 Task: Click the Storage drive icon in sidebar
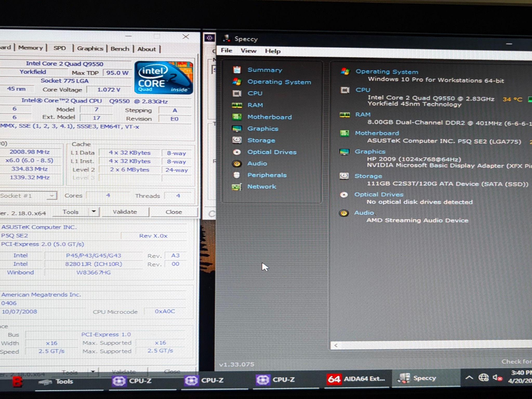(237, 140)
